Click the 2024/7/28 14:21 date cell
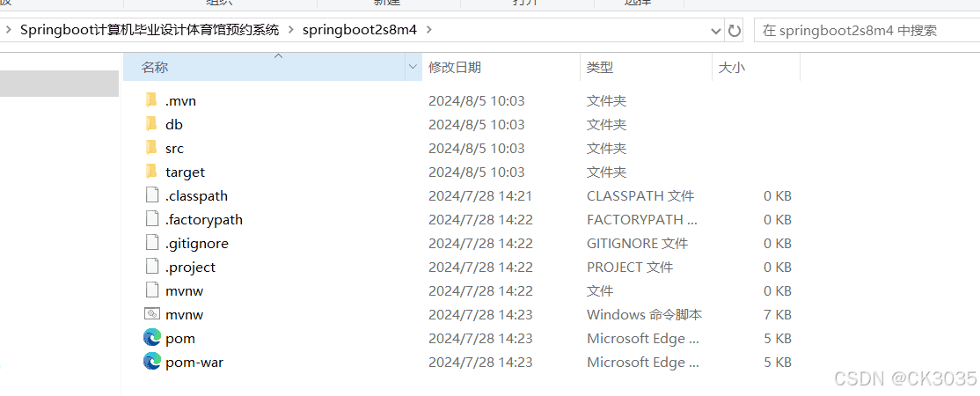 (480, 196)
